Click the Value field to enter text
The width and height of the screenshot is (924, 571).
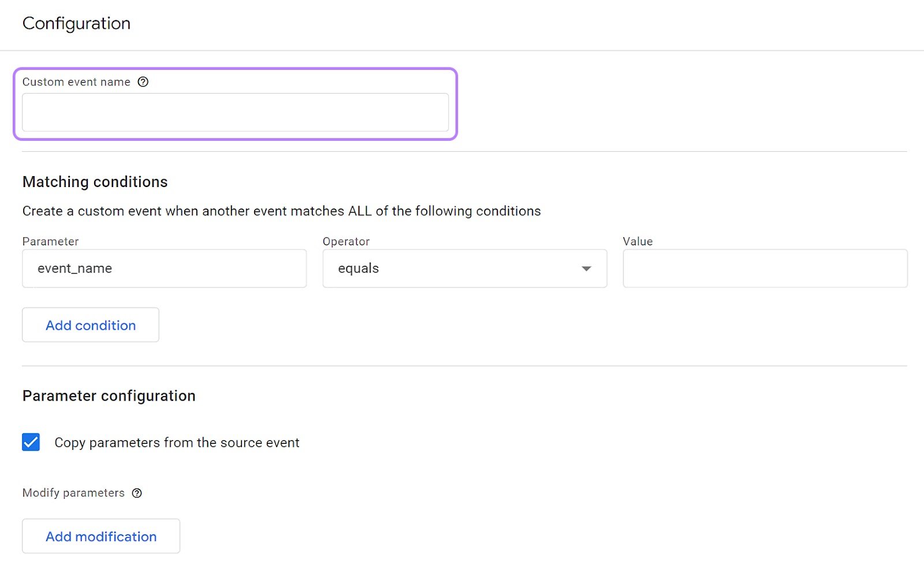pos(765,268)
